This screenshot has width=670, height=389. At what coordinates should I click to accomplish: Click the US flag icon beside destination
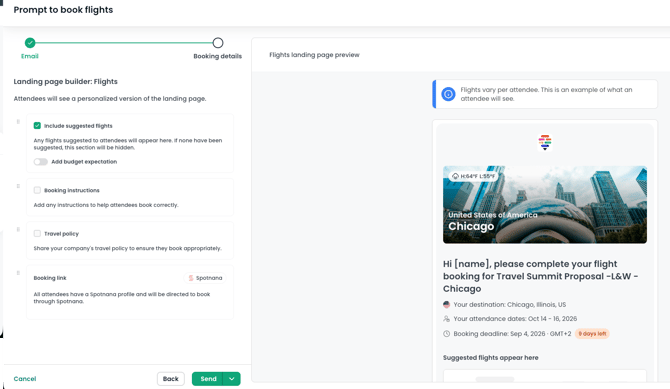[x=447, y=305]
